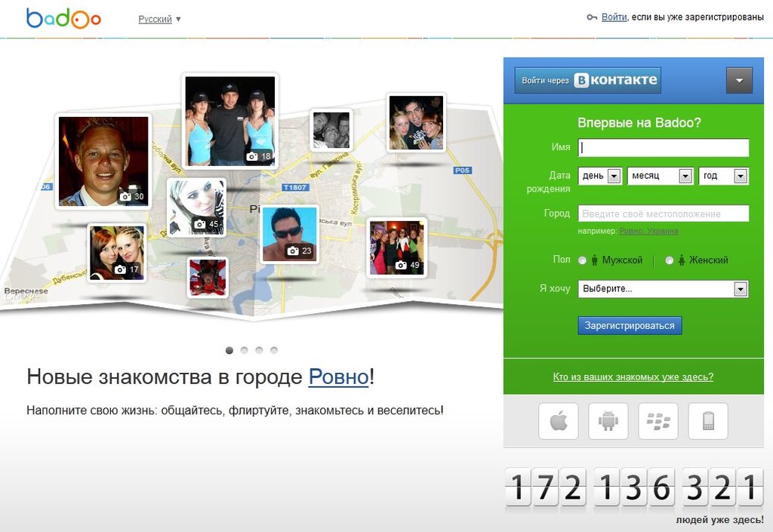Expand the other login options arrow

[x=739, y=80]
